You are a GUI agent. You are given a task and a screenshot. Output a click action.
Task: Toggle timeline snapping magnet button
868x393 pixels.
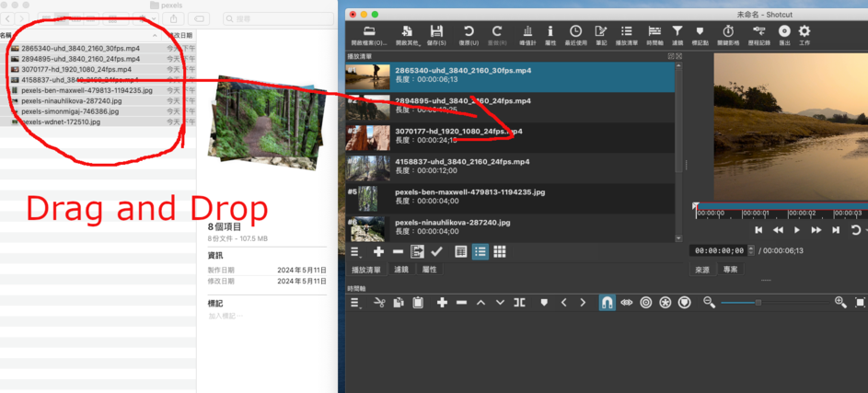[607, 303]
